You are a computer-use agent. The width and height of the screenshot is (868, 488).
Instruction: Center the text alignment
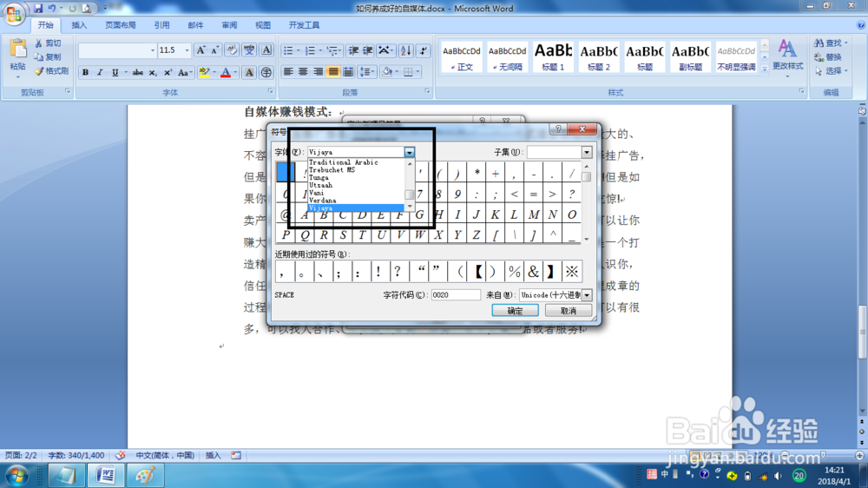(303, 72)
